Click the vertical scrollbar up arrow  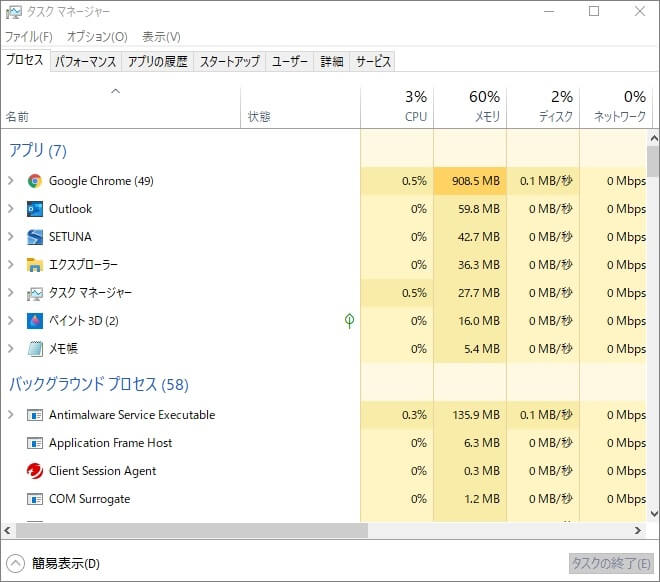click(x=654, y=138)
